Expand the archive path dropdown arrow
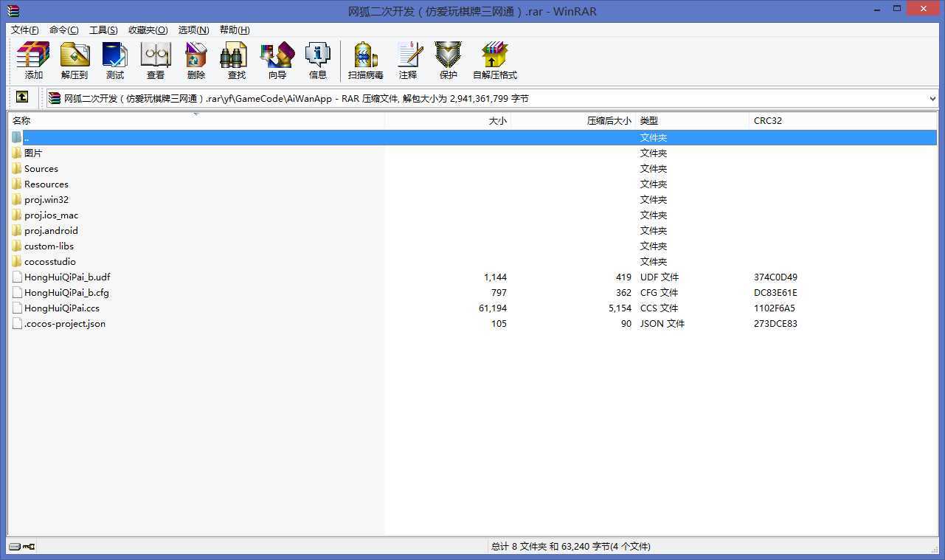Screen dimensions: 945x560 point(932,98)
